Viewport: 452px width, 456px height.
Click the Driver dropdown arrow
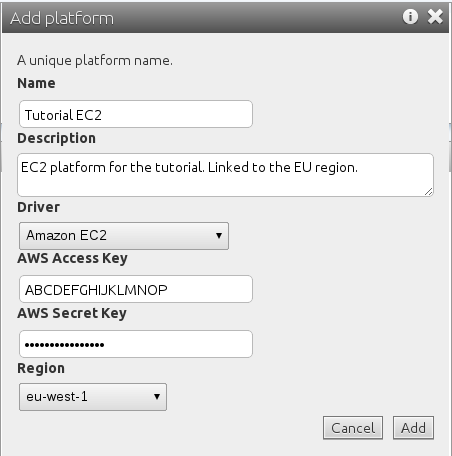click(219, 236)
